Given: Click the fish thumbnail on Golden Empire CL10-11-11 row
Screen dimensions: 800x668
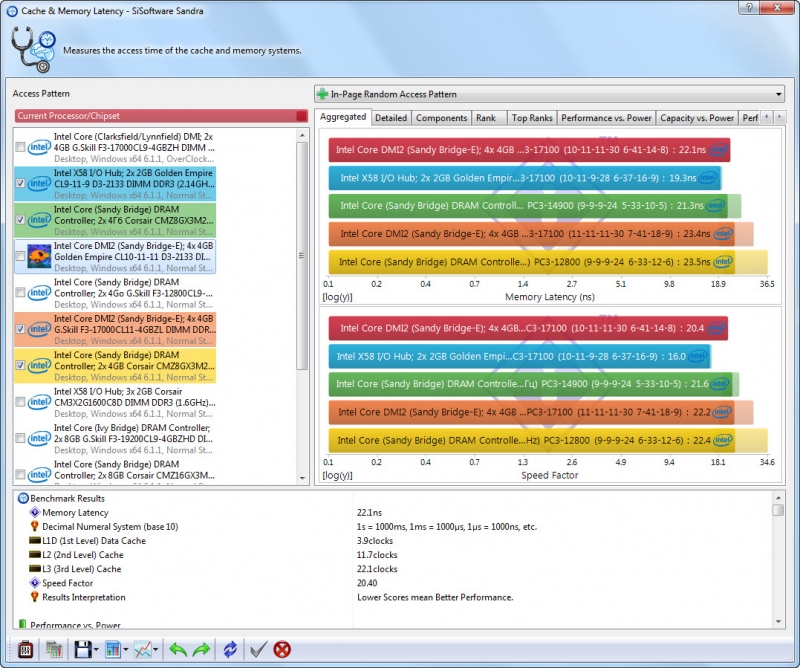Looking at the screenshot, I should pos(39,256).
